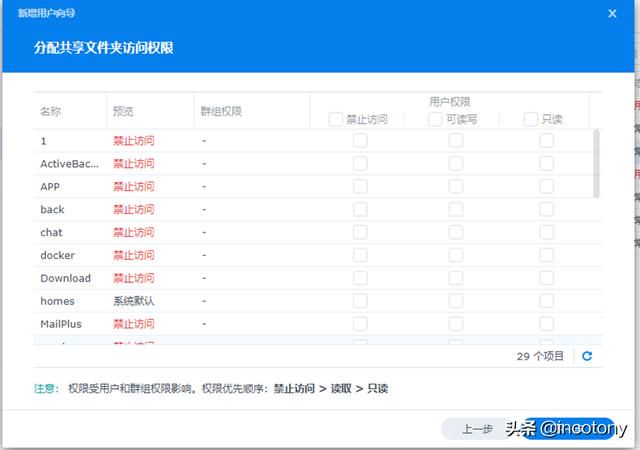
Task: Check 禁止访问 for chat folder
Action: tap(360, 232)
